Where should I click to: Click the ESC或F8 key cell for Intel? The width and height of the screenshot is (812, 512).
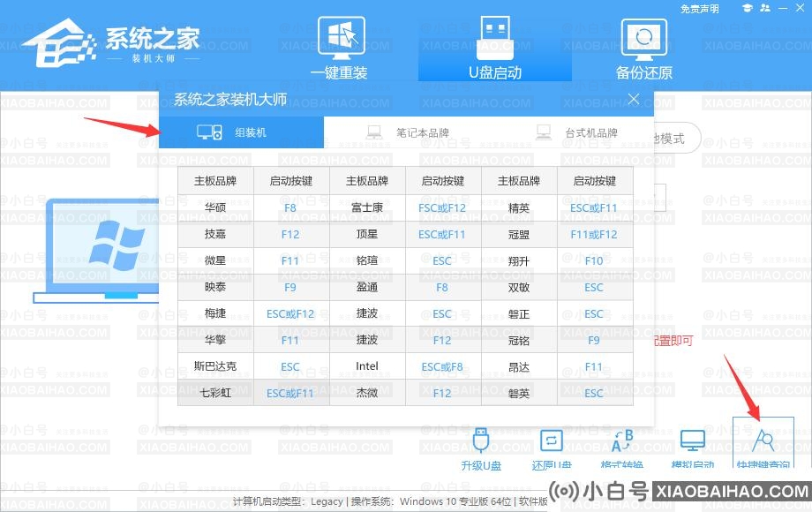pos(441,366)
